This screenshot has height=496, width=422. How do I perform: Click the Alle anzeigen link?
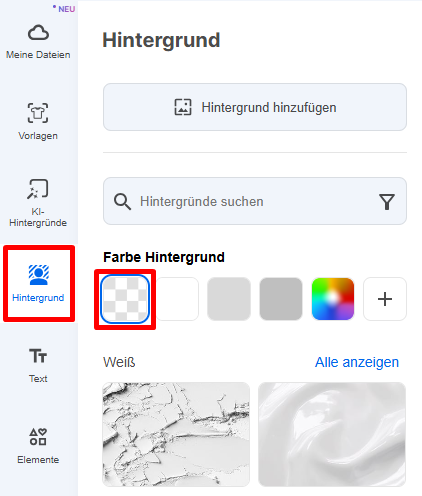click(x=357, y=362)
